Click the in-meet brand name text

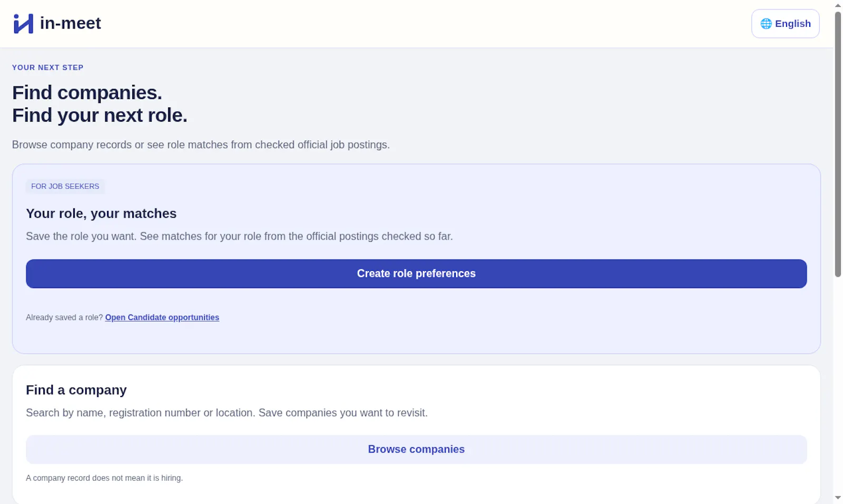pos(71,23)
